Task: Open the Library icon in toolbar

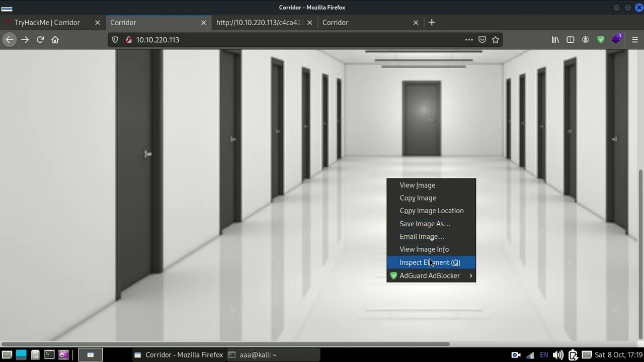Action: [x=555, y=40]
